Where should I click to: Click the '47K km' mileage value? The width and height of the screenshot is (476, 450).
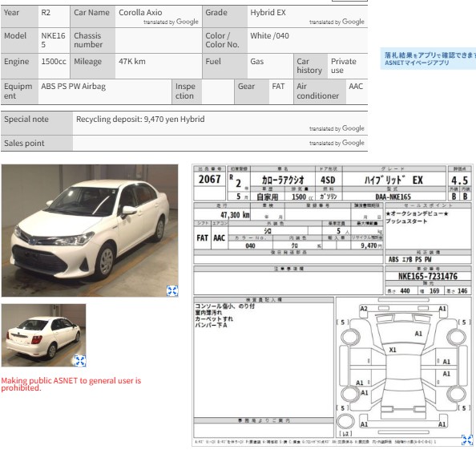pyautogui.click(x=132, y=62)
